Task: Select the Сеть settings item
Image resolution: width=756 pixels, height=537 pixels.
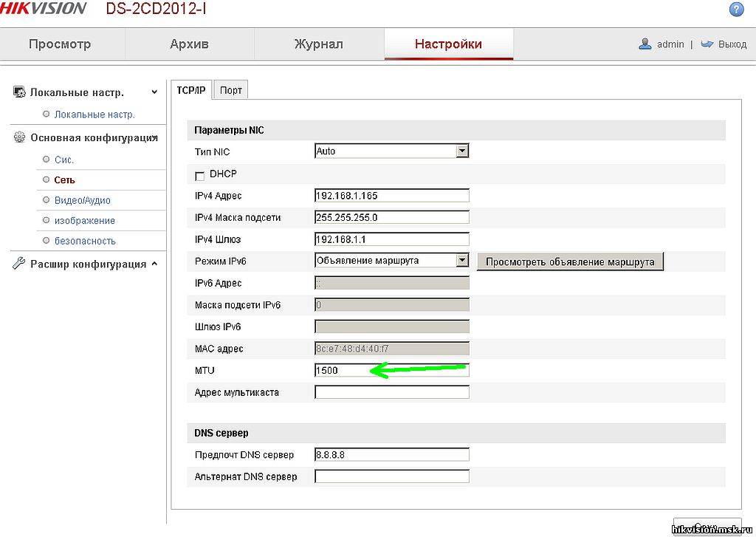Action: (64, 180)
